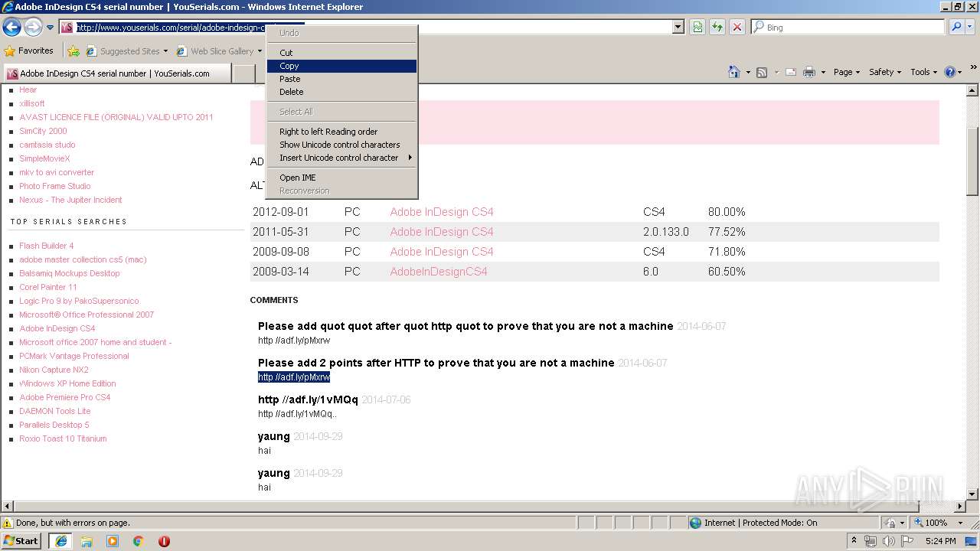Screen dimensions: 980x551
Task: Open the Page menu
Action: pyautogui.click(x=847, y=72)
